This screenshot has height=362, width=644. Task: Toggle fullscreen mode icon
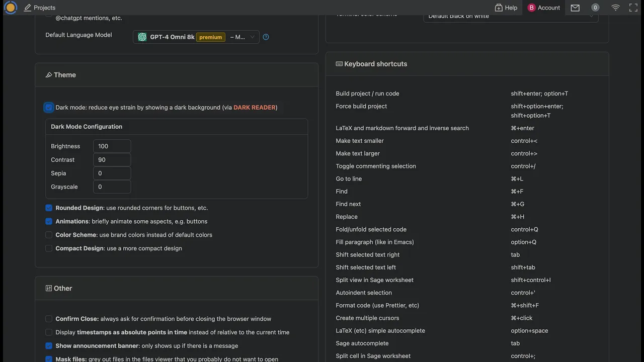coord(633,8)
